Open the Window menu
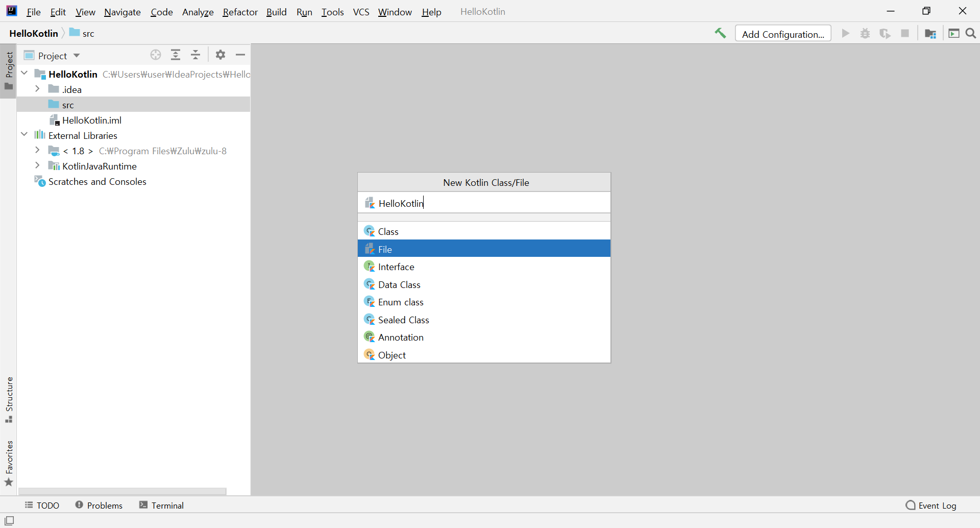Image resolution: width=980 pixels, height=528 pixels. (x=395, y=12)
